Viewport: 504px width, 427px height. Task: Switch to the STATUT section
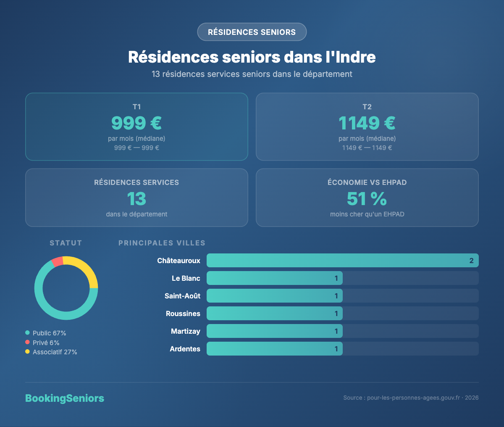[x=66, y=242]
